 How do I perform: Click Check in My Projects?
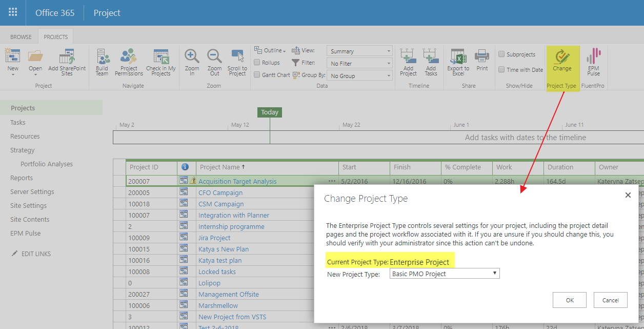(x=161, y=63)
